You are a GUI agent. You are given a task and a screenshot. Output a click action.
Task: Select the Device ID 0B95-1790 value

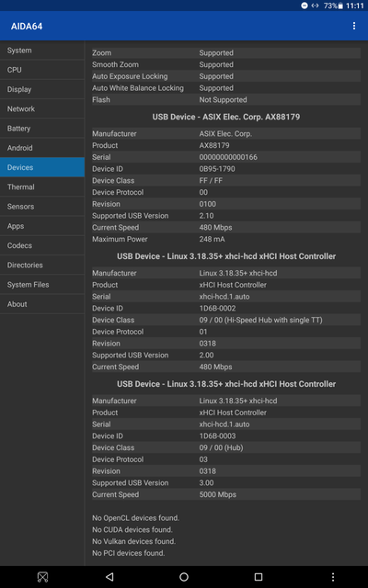point(217,169)
